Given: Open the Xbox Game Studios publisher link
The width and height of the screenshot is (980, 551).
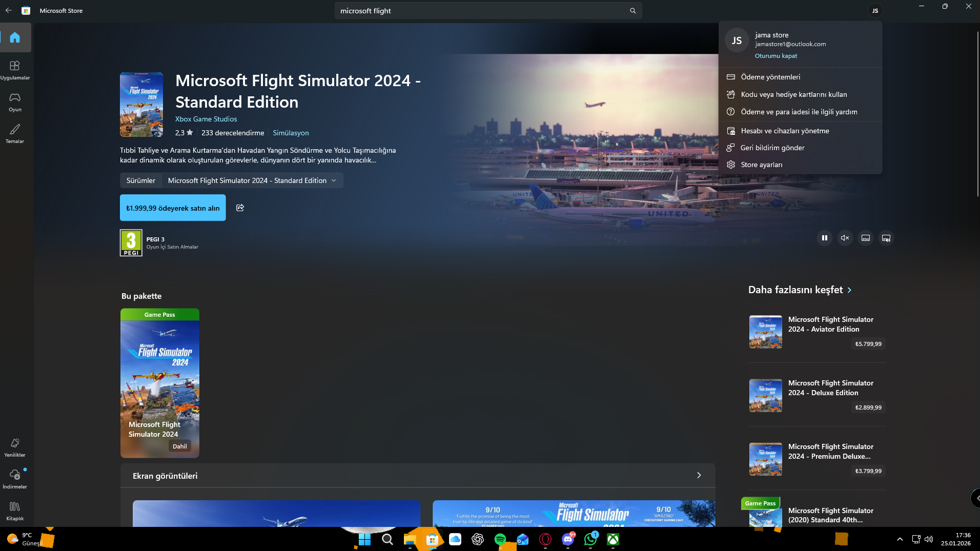Looking at the screenshot, I should [206, 119].
